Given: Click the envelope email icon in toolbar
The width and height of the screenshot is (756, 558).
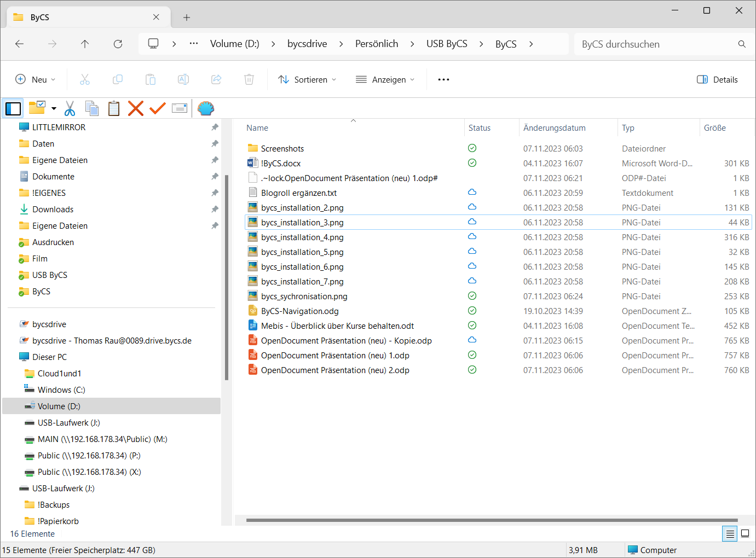Looking at the screenshot, I should pyautogui.click(x=180, y=108).
